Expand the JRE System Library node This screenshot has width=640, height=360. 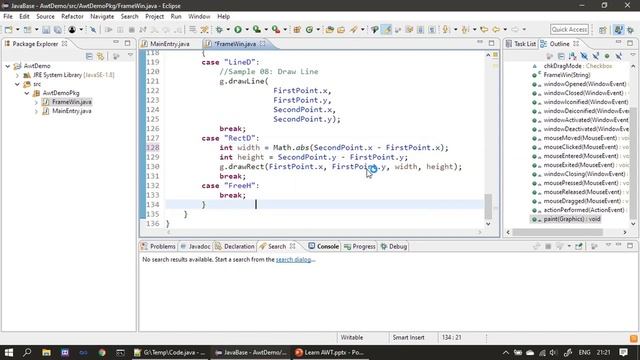coord(18,75)
